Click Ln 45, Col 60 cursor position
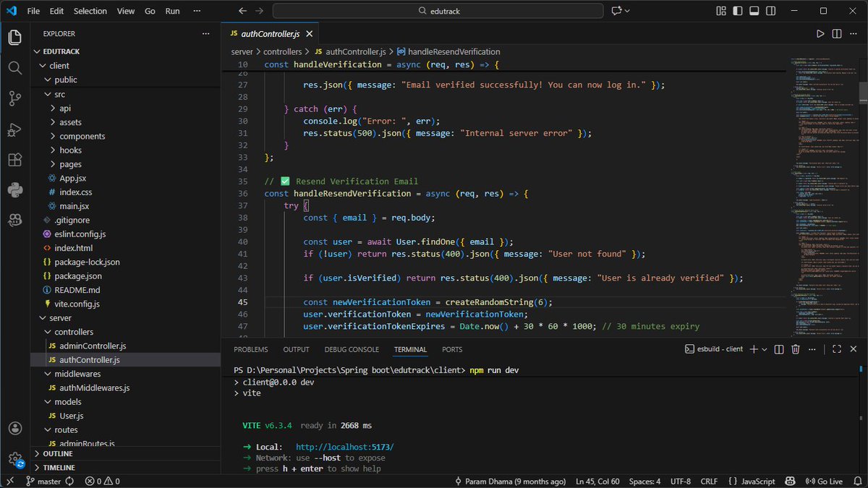 click(x=597, y=481)
